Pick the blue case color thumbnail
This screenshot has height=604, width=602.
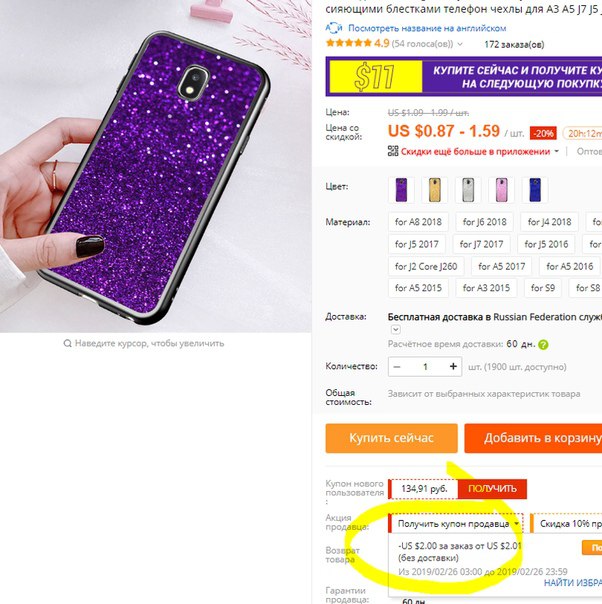[x=535, y=190]
